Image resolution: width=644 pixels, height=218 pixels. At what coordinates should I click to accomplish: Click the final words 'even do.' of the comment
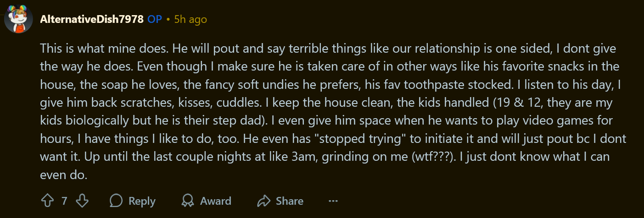click(x=63, y=174)
